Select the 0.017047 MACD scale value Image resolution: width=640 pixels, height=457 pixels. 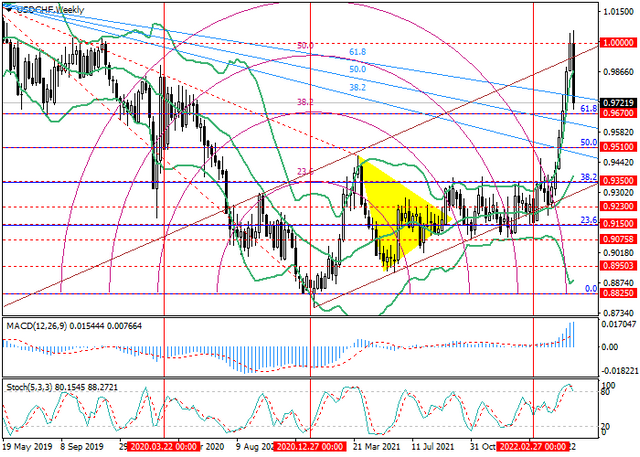point(619,324)
